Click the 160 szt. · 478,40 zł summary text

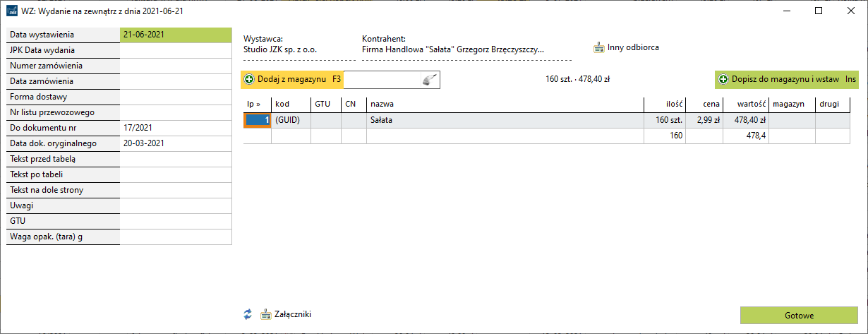point(577,79)
